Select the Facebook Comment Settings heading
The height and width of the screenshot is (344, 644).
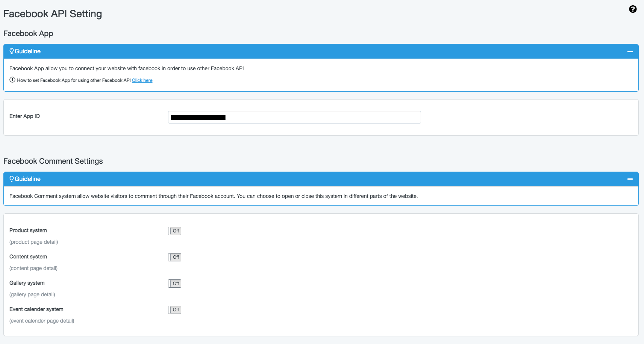[53, 161]
